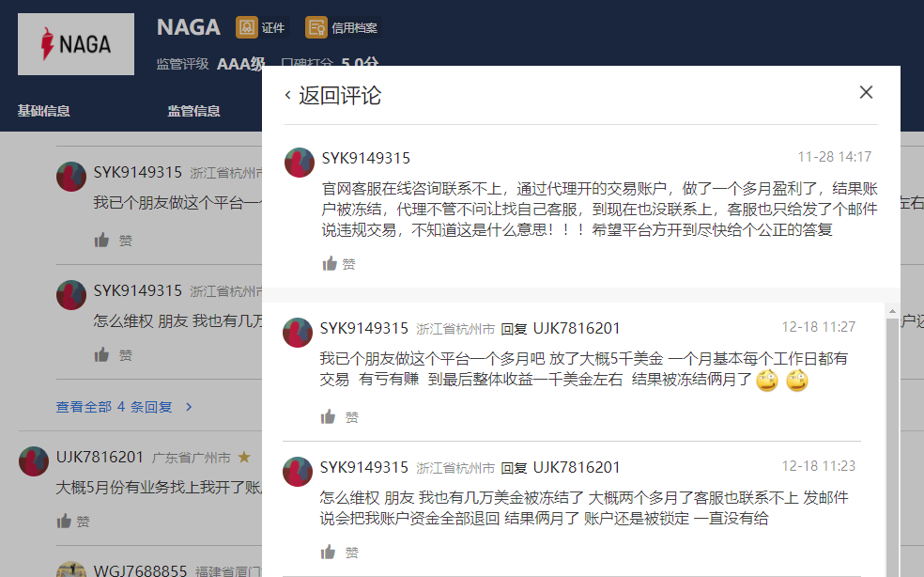Open the 证件 certificate icon

(246, 27)
